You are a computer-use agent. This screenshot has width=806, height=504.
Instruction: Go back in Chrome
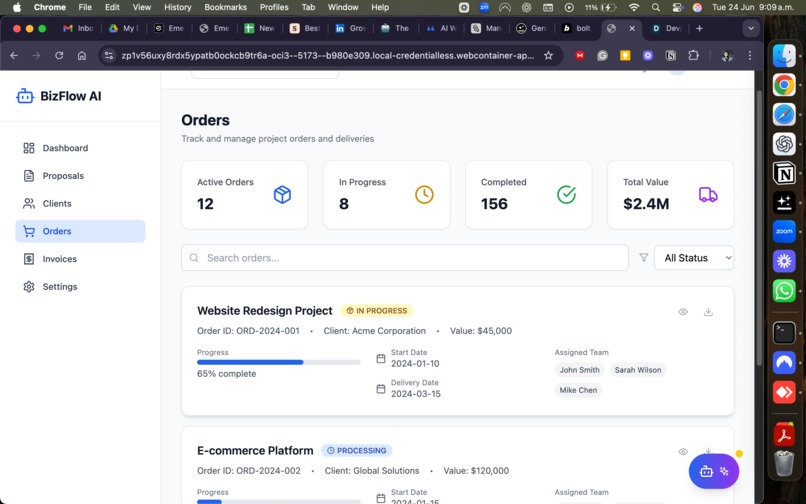14,56
